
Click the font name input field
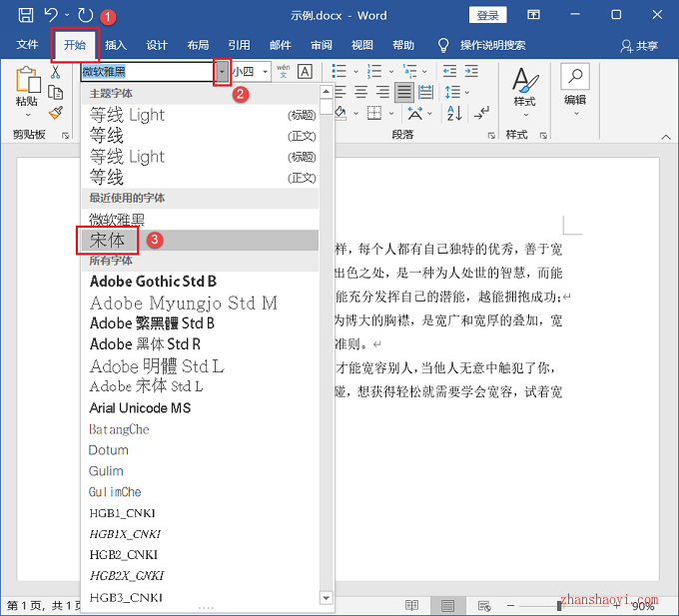coord(147,72)
